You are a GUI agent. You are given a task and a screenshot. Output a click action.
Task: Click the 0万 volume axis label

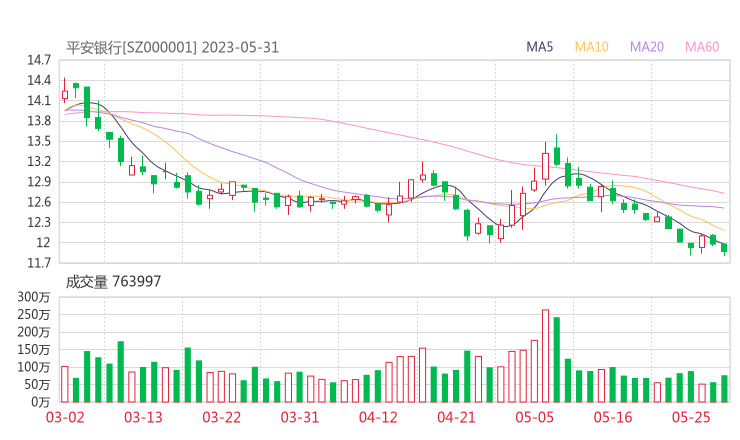tap(41, 402)
